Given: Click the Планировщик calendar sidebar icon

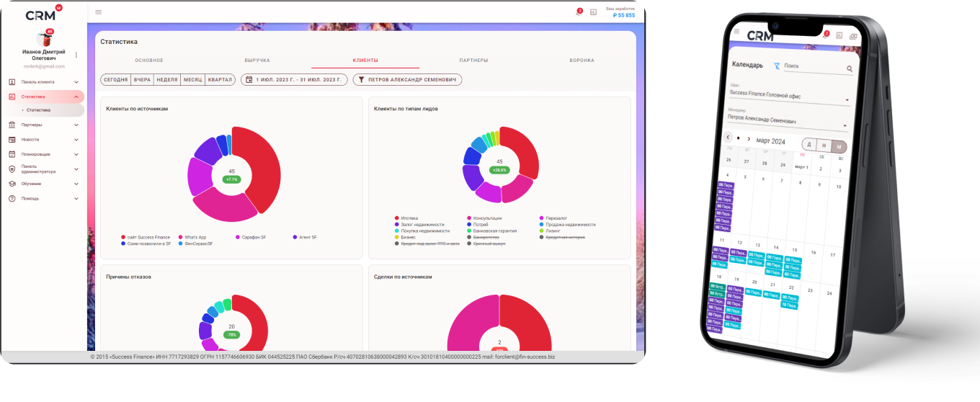Looking at the screenshot, I should coord(12,154).
